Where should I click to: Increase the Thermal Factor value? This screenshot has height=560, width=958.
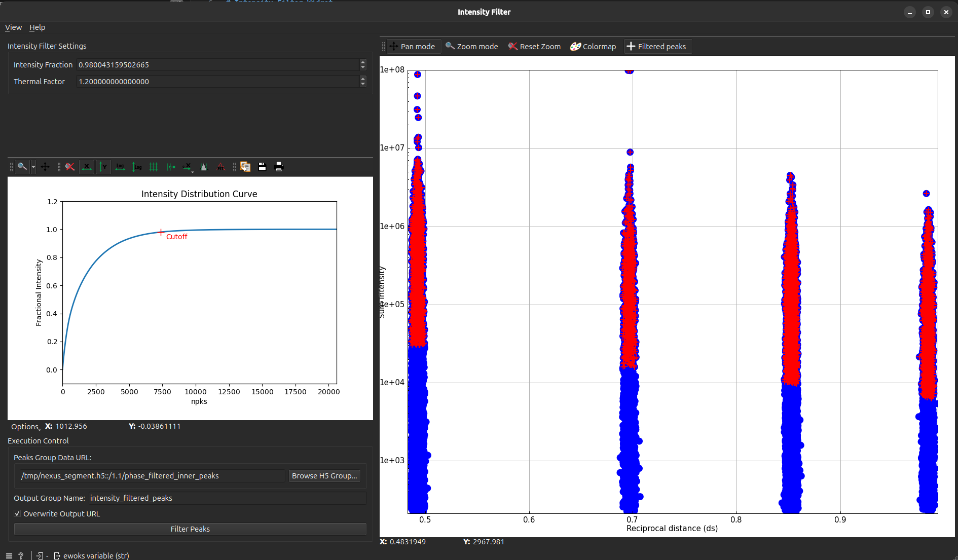pyautogui.click(x=363, y=79)
